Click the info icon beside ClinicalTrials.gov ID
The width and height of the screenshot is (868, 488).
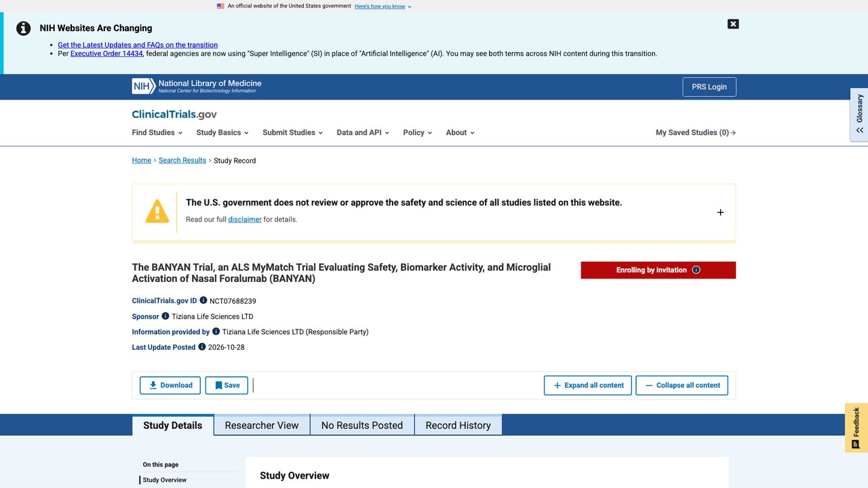coord(203,300)
